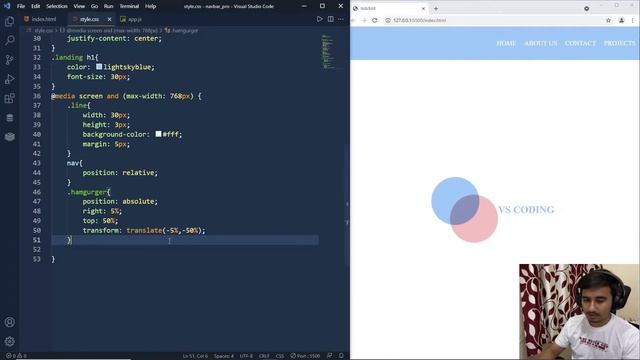The height and width of the screenshot is (360, 640).
Task: Split the editor to the right
Action: pos(330,19)
